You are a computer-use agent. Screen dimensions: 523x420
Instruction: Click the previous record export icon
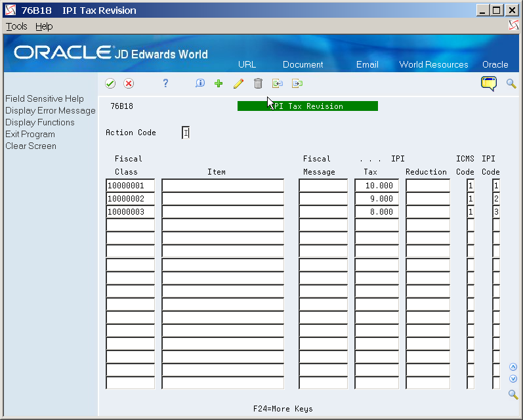pos(278,83)
